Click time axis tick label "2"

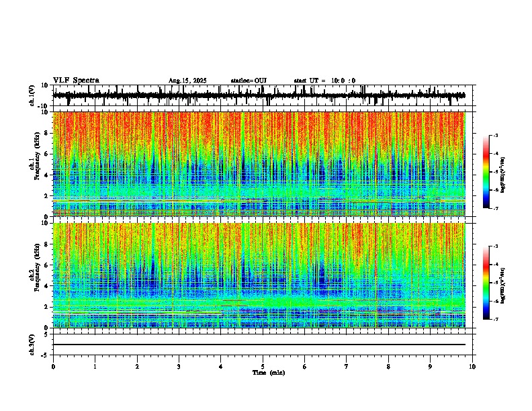pyautogui.click(x=137, y=367)
